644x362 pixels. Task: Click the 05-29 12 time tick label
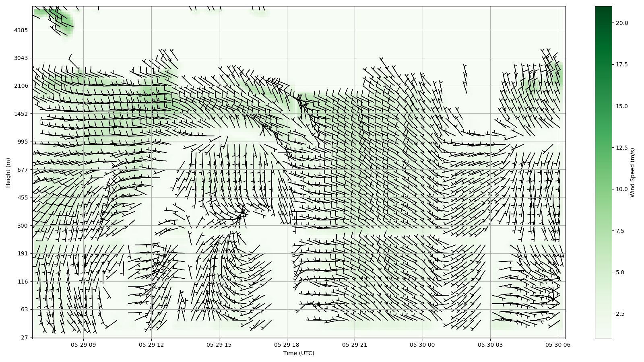151,345
